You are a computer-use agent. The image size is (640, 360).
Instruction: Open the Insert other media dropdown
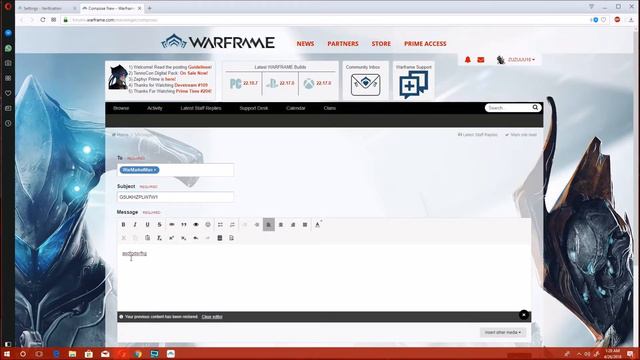pyautogui.click(x=502, y=332)
